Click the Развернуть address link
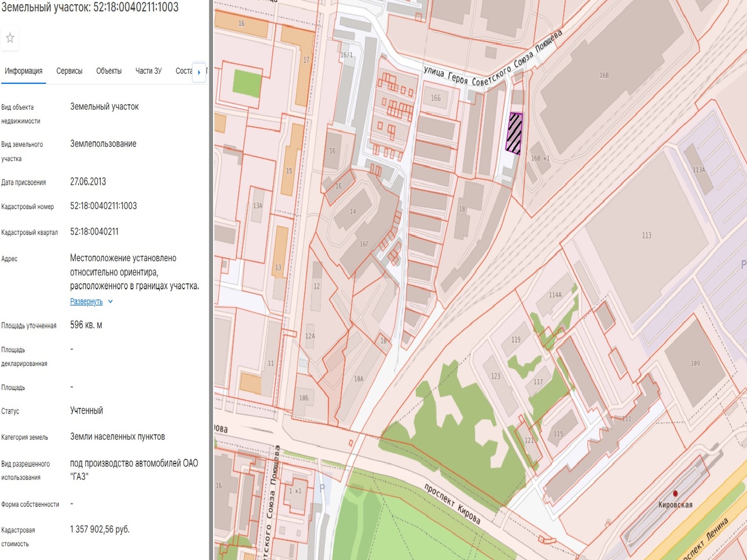This screenshot has width=747, height=560. 86,302
